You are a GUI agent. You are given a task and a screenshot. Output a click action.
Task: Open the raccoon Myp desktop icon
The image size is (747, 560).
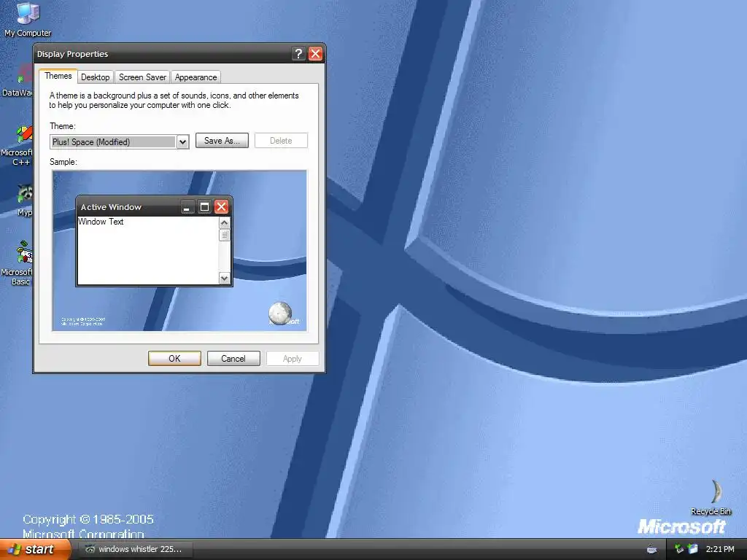(24, 200)
